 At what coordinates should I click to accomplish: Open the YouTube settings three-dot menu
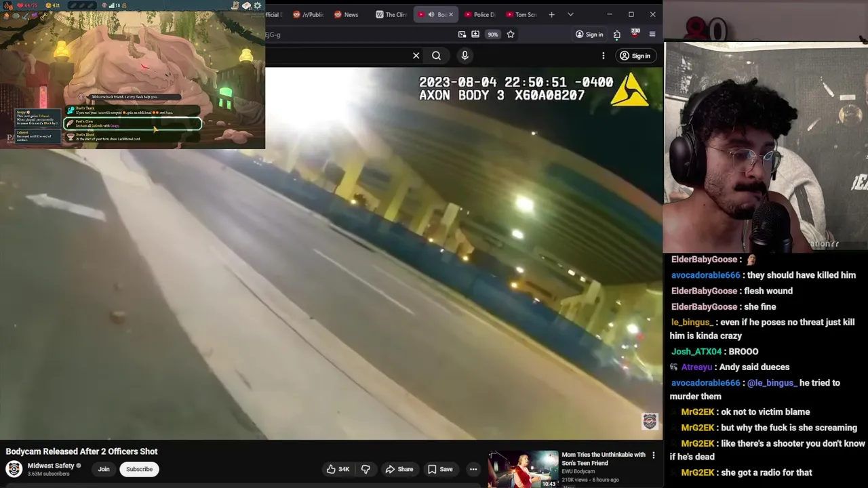click(603, 56)
